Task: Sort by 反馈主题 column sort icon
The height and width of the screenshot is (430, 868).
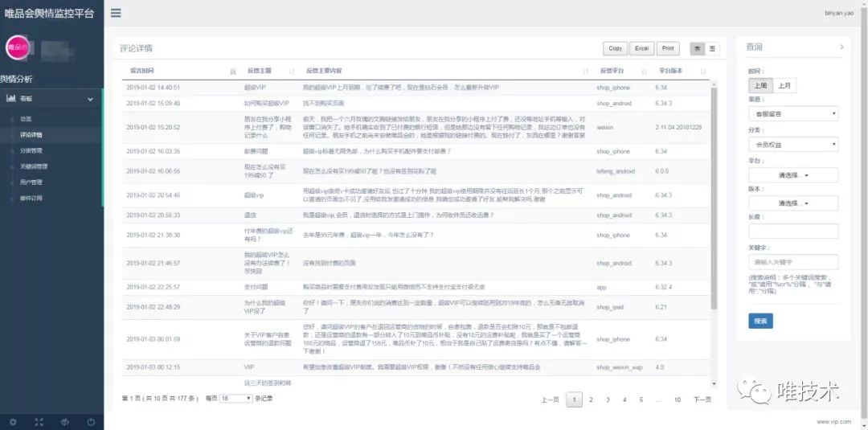Action: [x=292, y=72]
